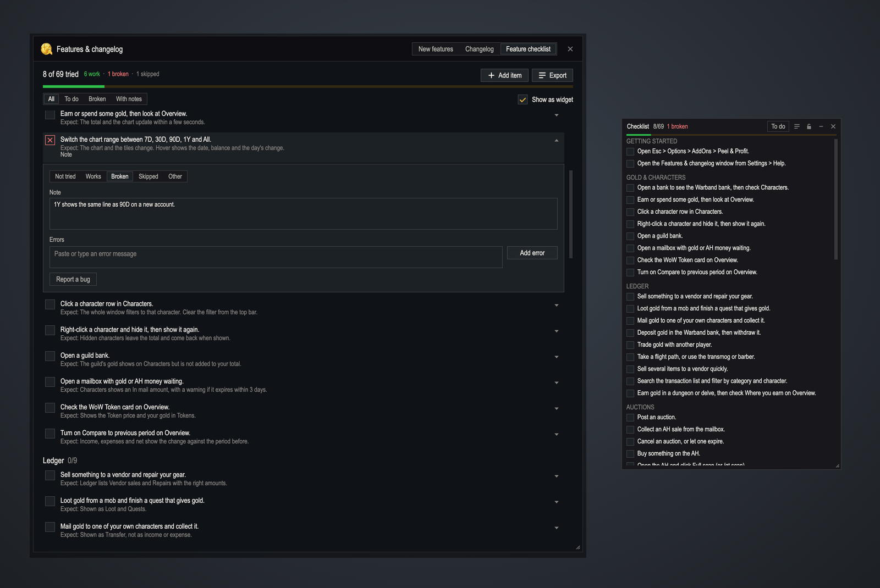Switch to the New features tab

(436, 49)
